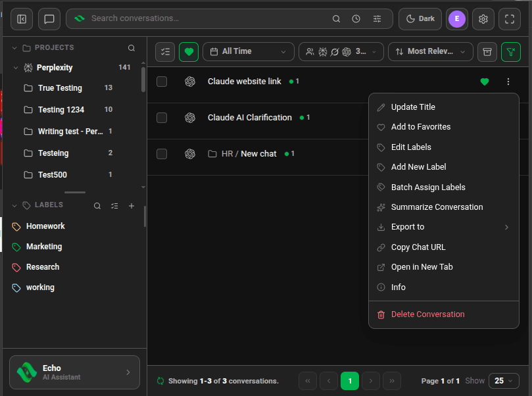Click the projects list vertical scrollbar

tap(143, 80)
